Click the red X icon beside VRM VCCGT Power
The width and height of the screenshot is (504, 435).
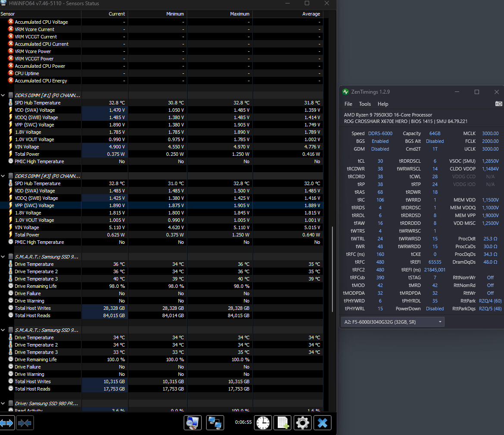pyautogui.click(x=11, y=58)
